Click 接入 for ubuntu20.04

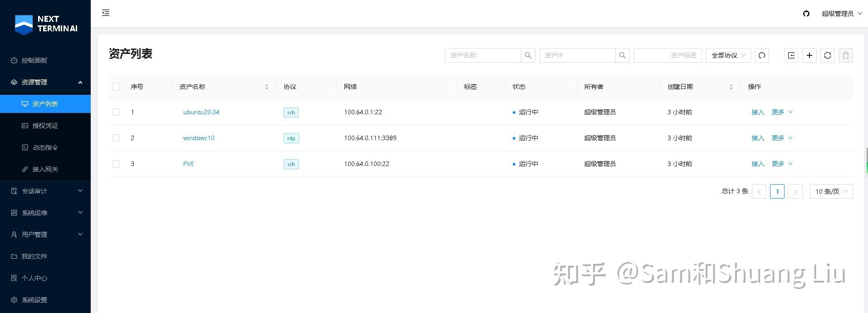point(758,112)
